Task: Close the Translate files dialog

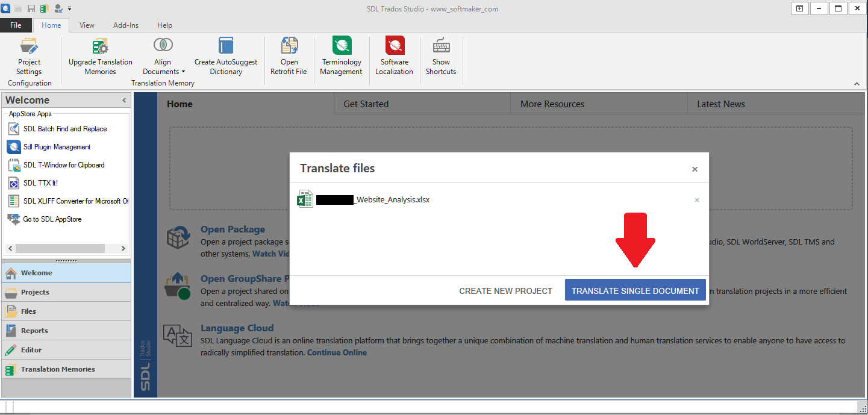Action: (695, 169)
